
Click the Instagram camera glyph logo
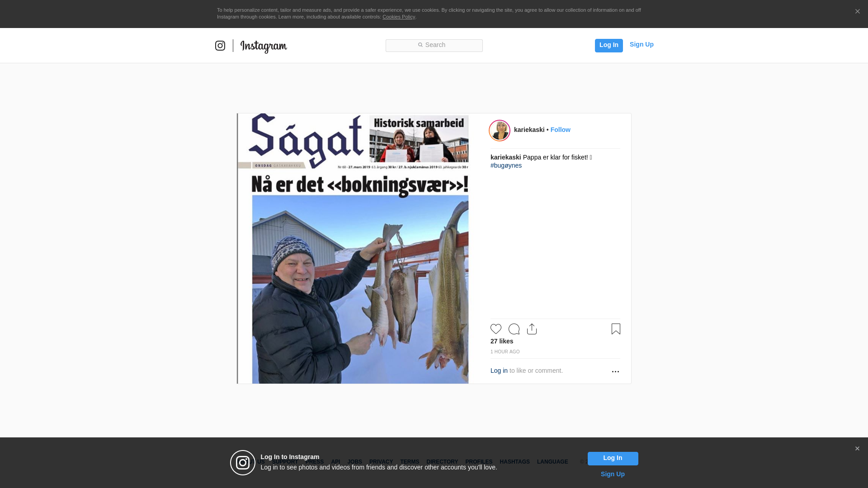point(220,46)
